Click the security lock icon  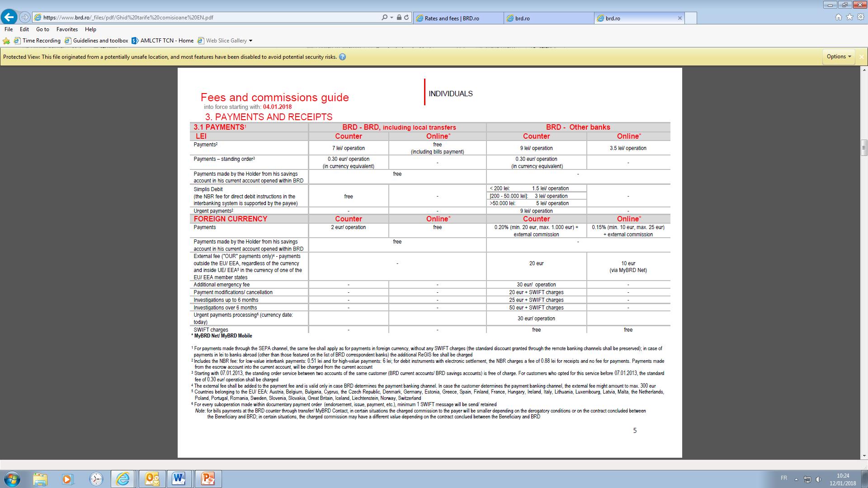click(399, 18)
